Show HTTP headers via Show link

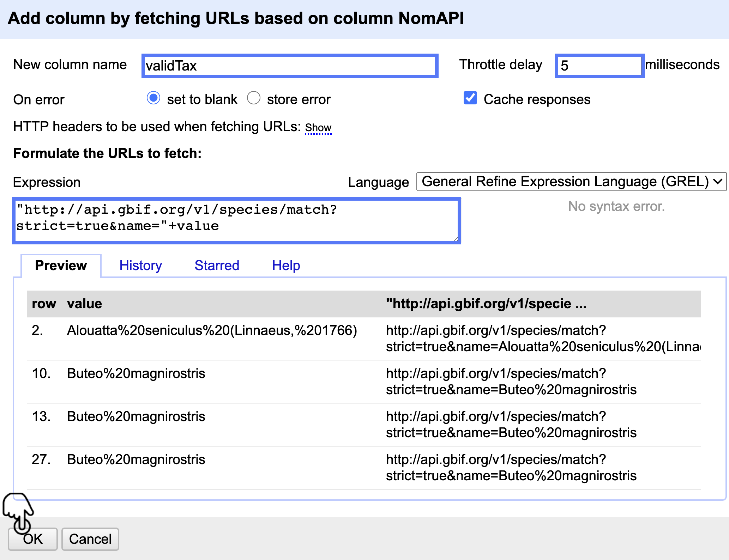(318, 127)
